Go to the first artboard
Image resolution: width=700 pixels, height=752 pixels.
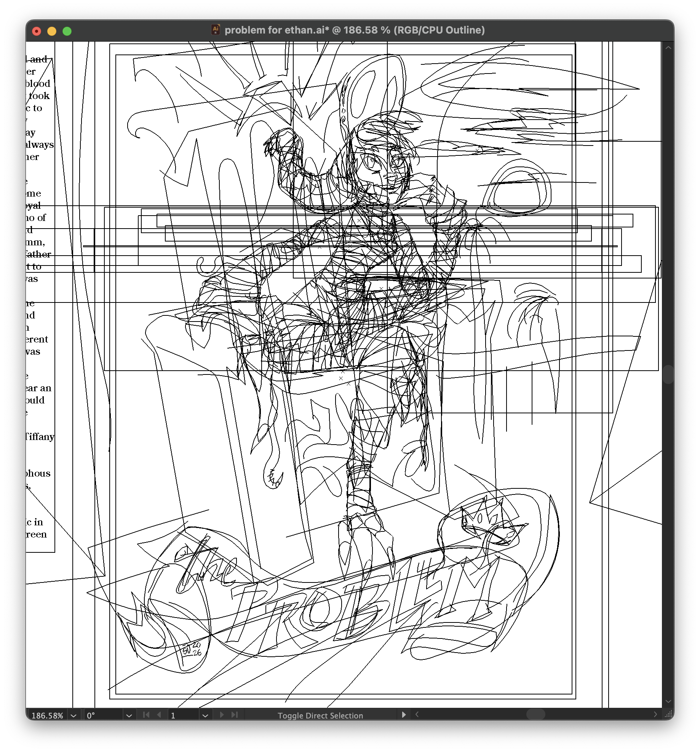point(146,715)
